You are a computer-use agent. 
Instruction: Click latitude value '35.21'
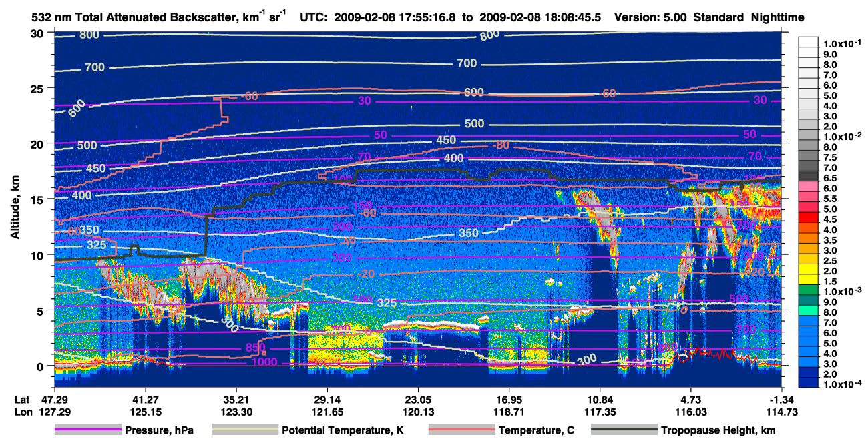click(x=235, y=399)
